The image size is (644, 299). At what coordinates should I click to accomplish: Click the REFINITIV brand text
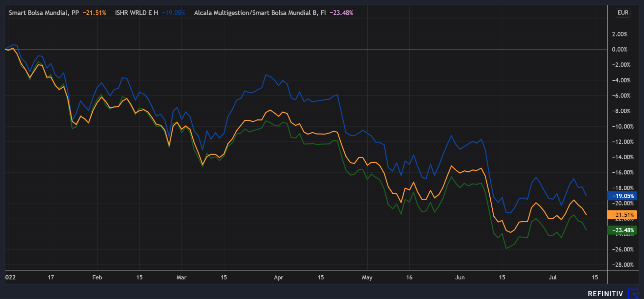(606, 294)
